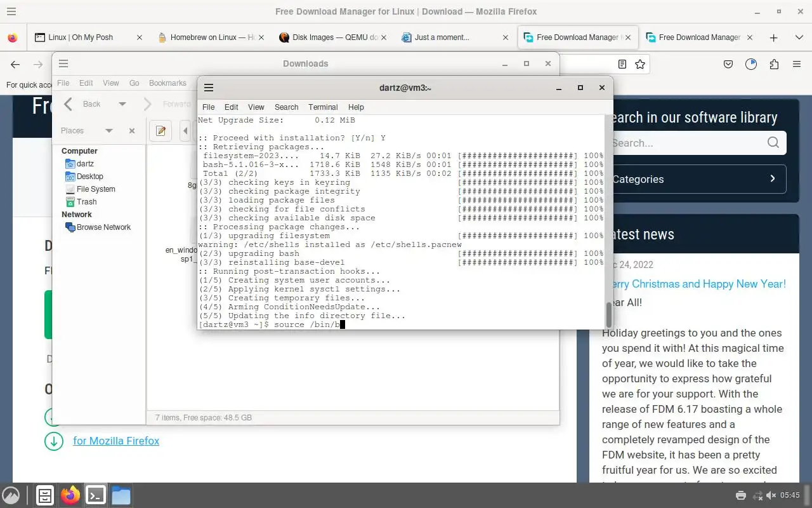Click the network tray icon

coord(756,495)
